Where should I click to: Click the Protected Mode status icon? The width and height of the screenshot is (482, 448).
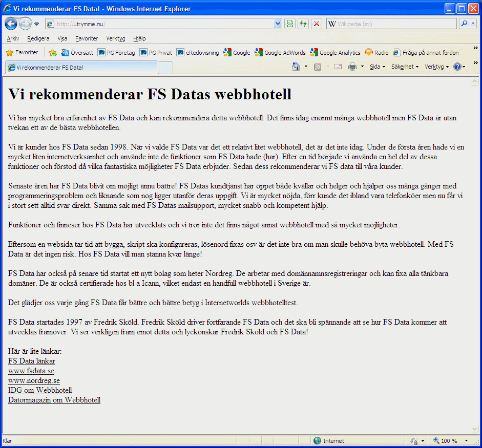coord(414,441)
